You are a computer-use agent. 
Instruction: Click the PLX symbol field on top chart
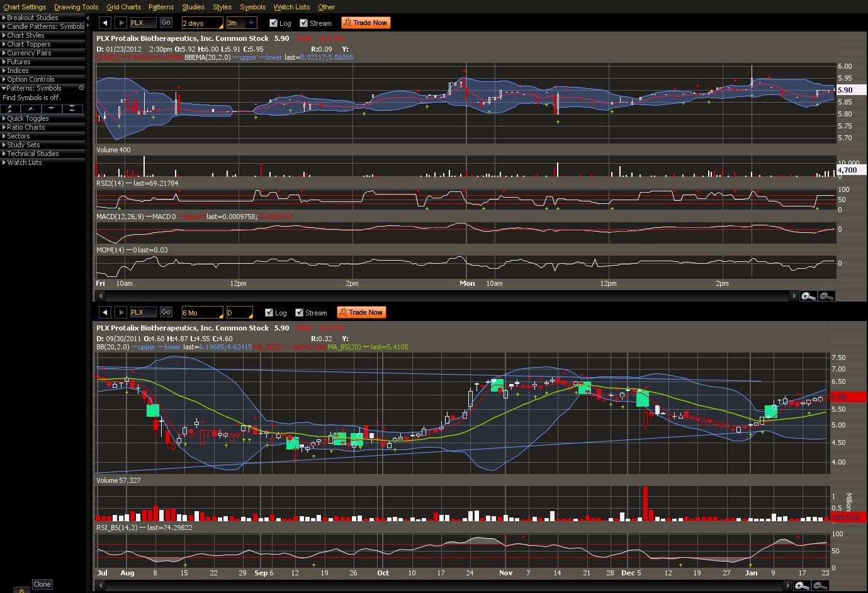click(143, 23)
